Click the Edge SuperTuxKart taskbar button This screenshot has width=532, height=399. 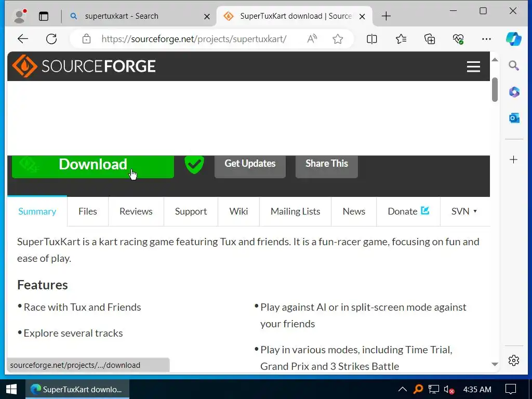[77, 389]
